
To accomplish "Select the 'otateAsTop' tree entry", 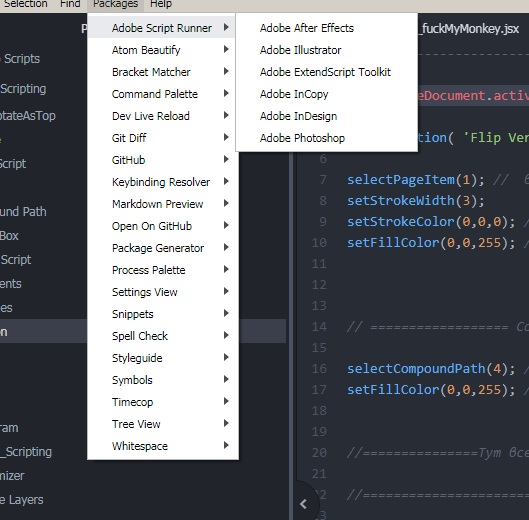I will (x=28, y=116).
